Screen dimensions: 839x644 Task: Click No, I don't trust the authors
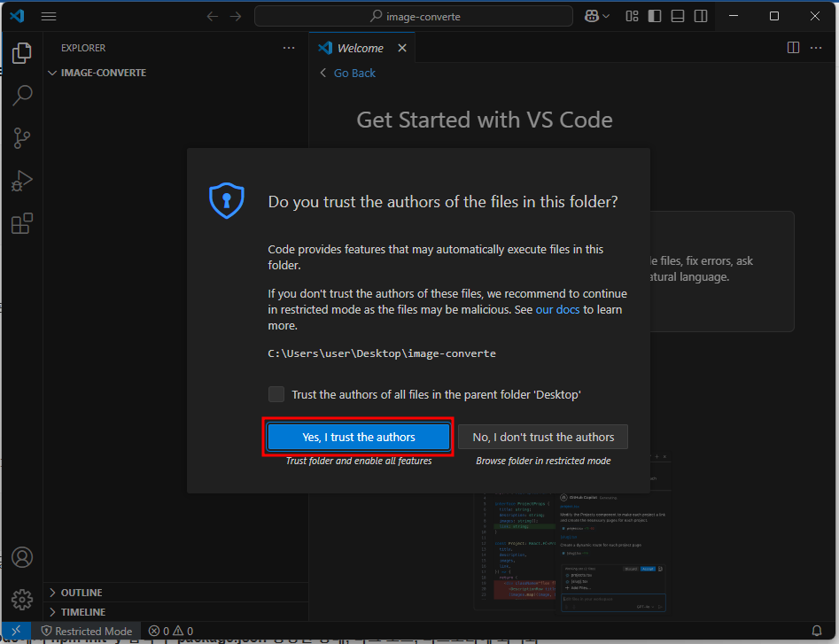click(543, 437)
